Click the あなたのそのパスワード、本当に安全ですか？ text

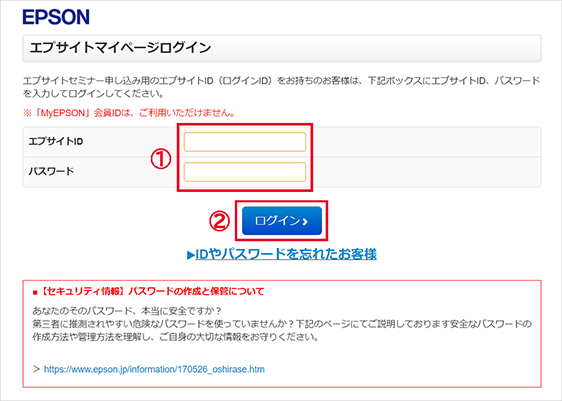[x=127, y=310]
